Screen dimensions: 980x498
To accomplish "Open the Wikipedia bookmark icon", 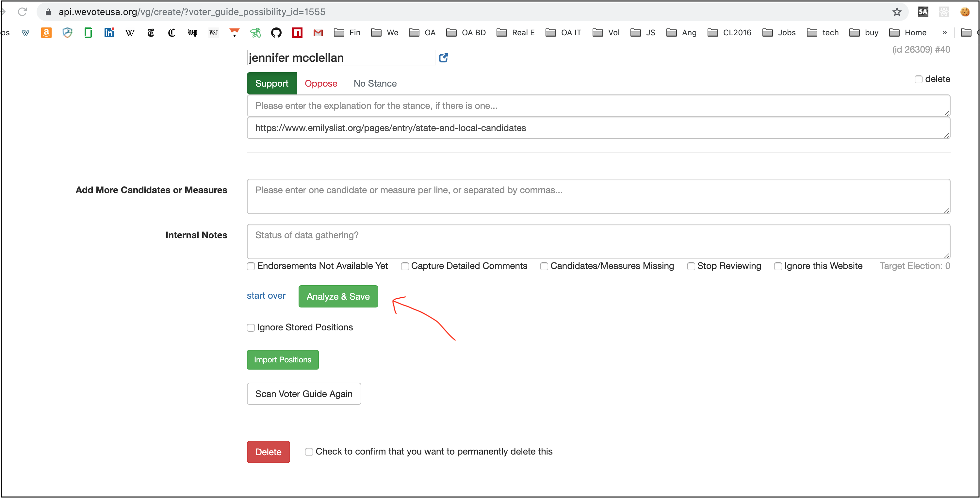I will pos(130,33).
